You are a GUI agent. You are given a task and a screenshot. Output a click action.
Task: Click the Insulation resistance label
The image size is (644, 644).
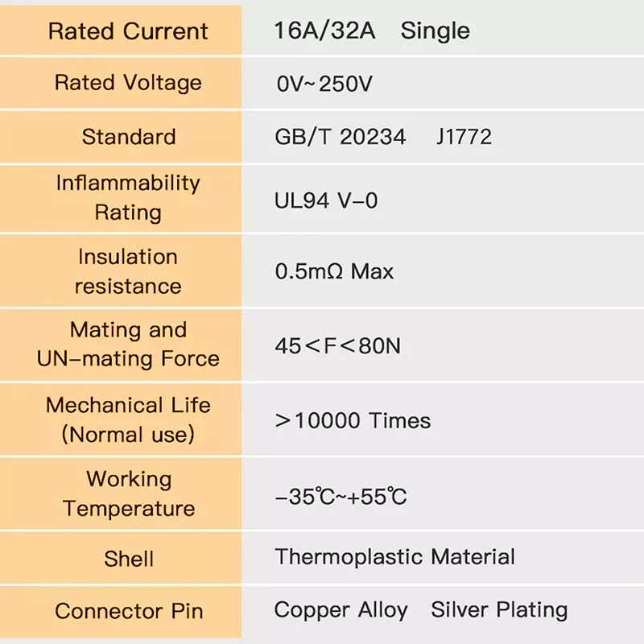click(128, 271)
